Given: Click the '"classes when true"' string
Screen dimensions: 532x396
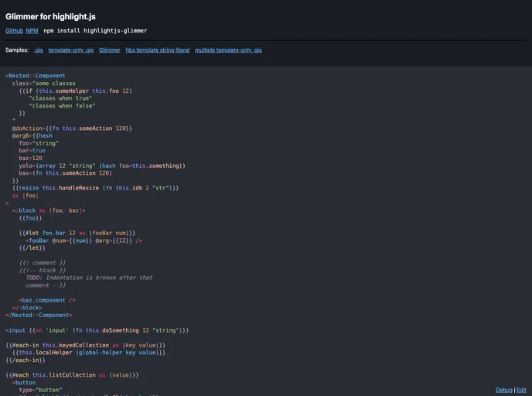Looking at the screenshot, I should pos(60,98).
